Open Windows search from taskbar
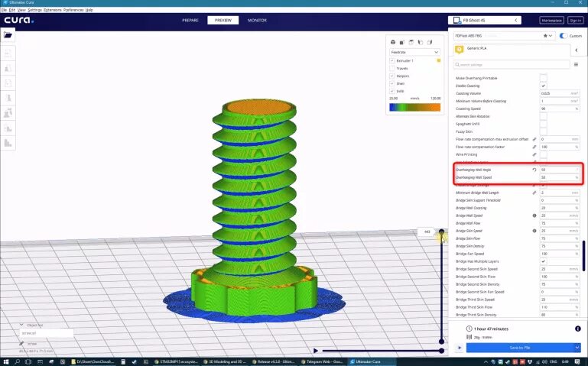 18,362
